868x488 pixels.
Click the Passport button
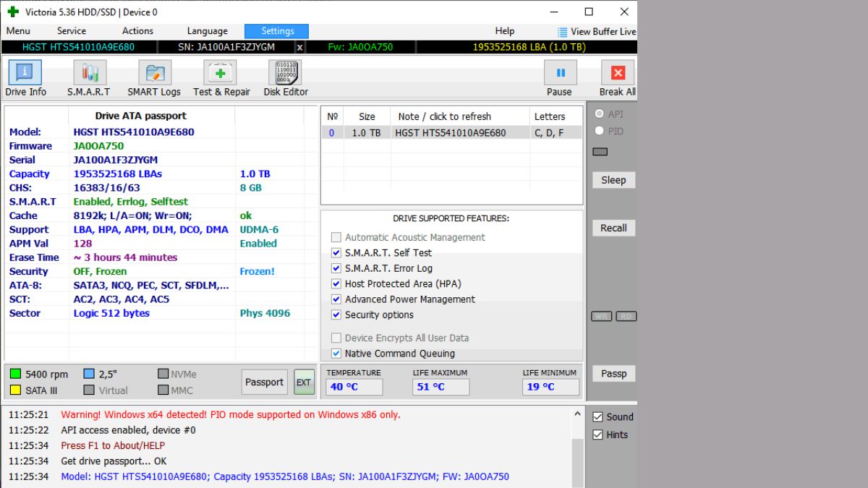pyautogui.click(x=264, y=382)
